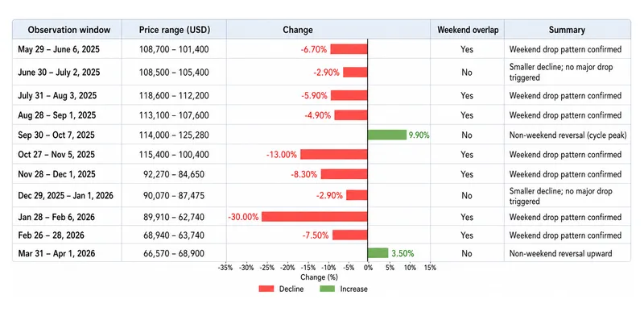
Task: Click the 3.50% green bar
Action: [x=378, y=253]
